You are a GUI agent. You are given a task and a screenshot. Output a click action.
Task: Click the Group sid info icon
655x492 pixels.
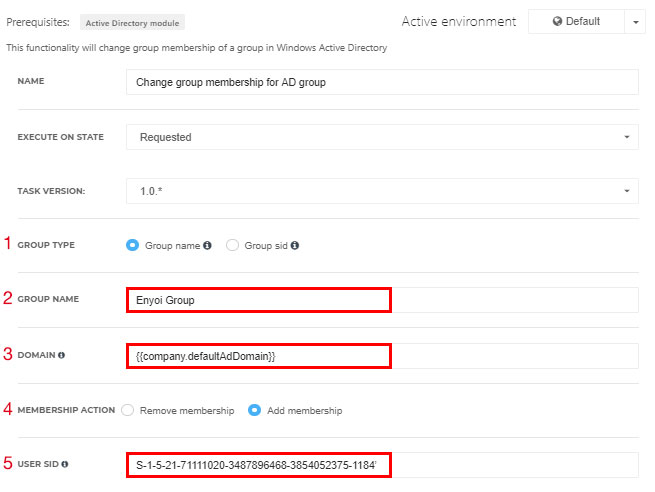click(295, 246)
